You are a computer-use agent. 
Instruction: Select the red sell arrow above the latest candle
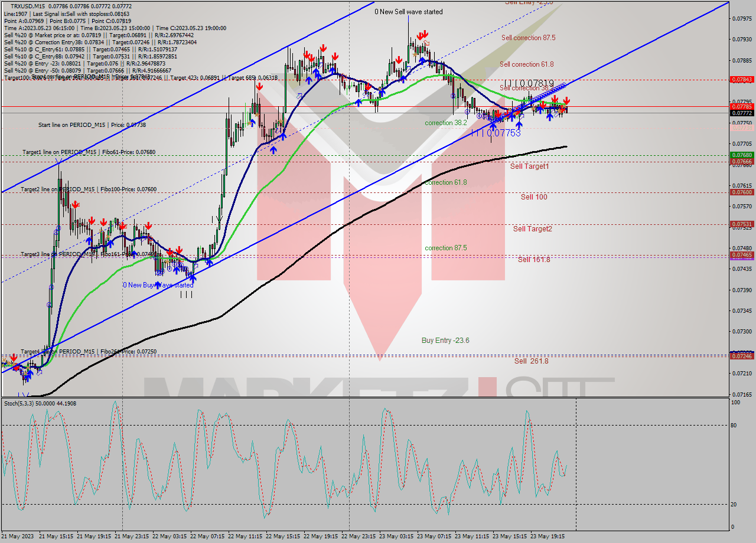[x=566, y=100]
